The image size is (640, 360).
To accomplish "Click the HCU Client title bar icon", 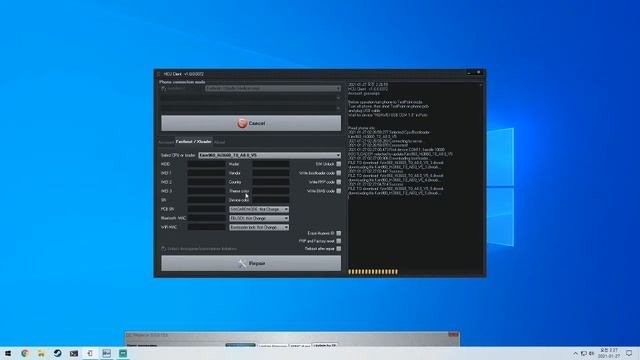I will pos(159,74).
